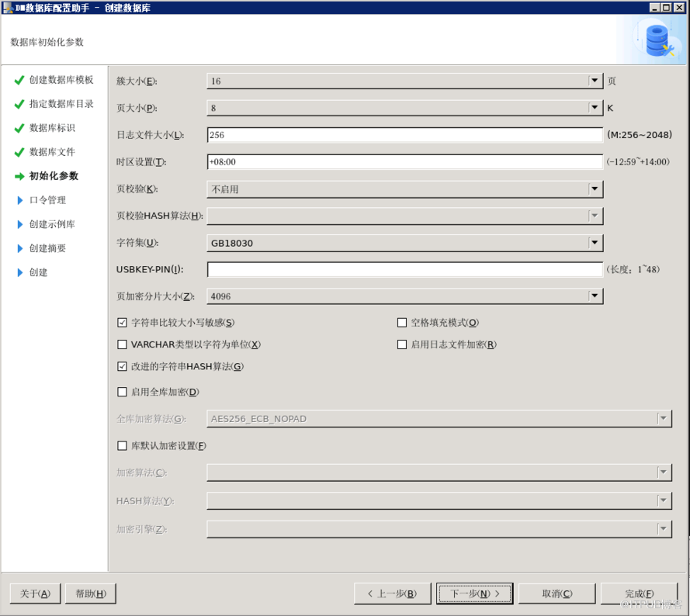Select 创建数据库模板 step
690x616 pixels.
pyautogui.click(x=61, y=80)
